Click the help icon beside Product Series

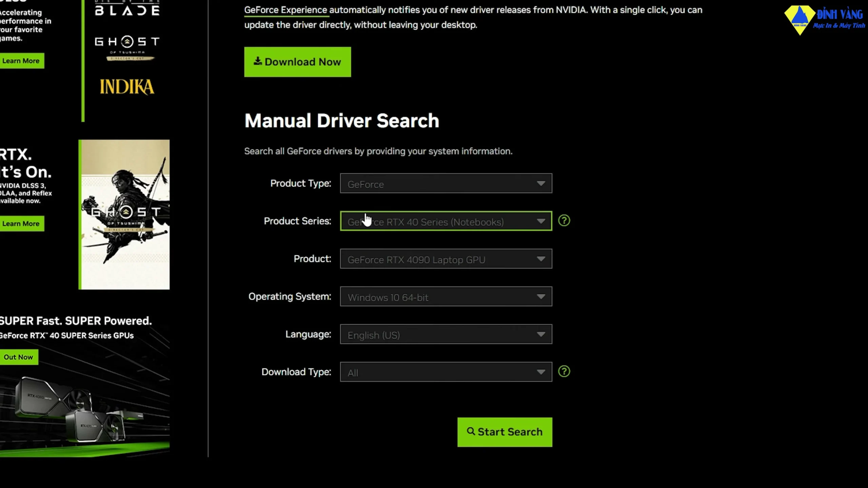564,221
